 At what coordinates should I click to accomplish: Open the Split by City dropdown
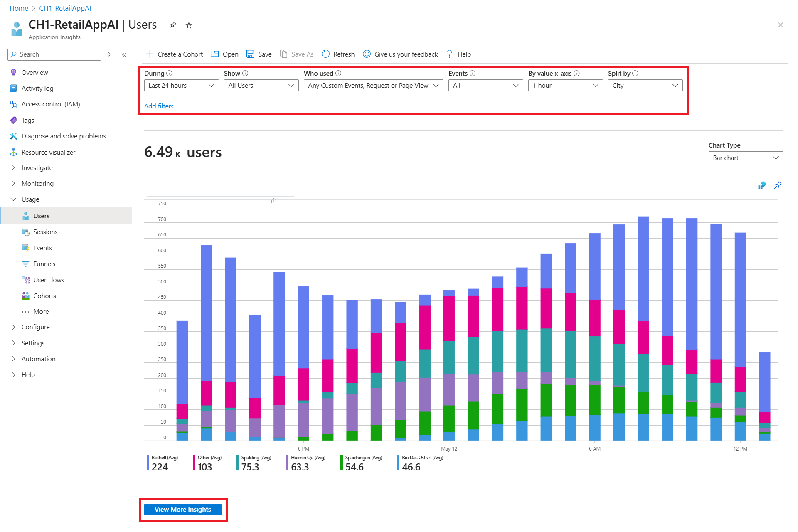click(x=645, y=86)
